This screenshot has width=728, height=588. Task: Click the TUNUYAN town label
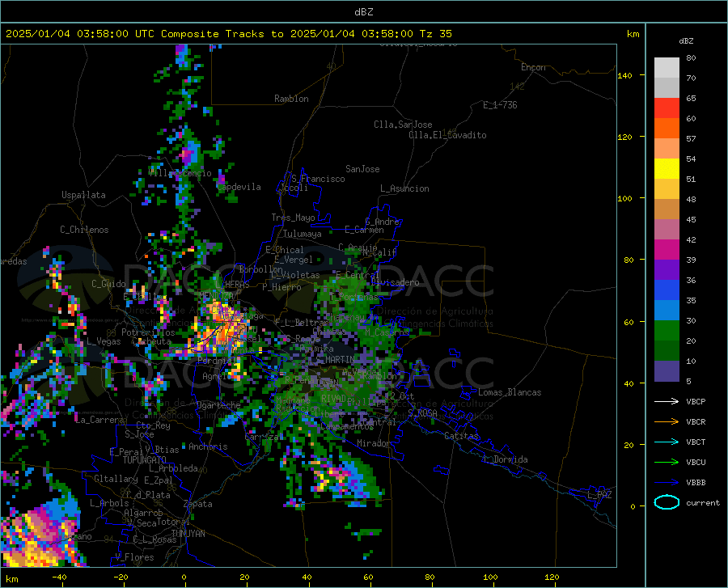pyautogui.click(x=188, y=534)
